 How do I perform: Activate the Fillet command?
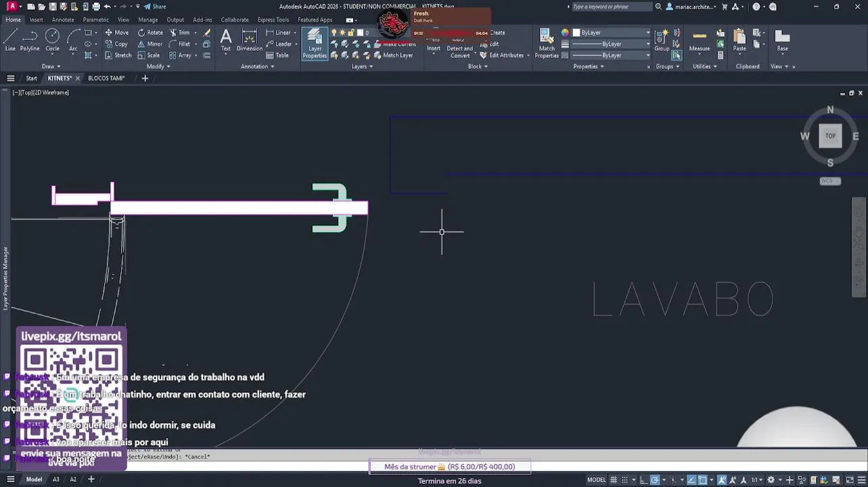click(179, 44)
